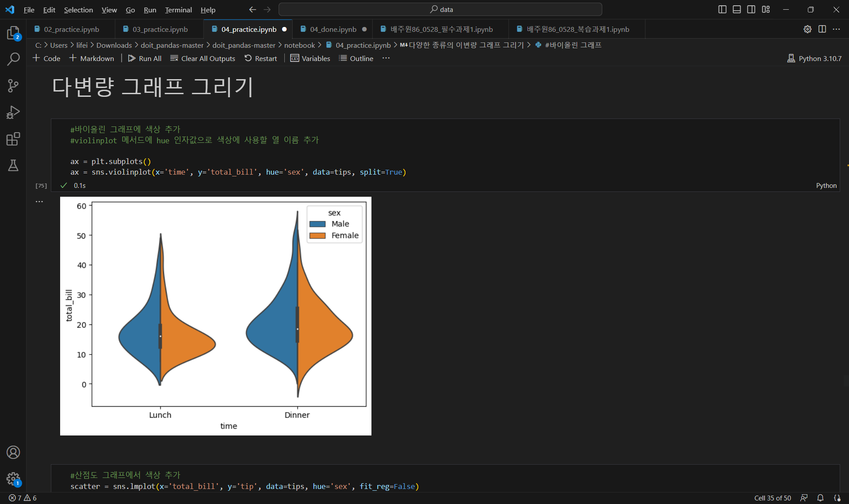Image resolution: width=849 pixels, height=504 pixels.
Task: Open the Accounts icon in activity bar
Action: coord(13,452)
